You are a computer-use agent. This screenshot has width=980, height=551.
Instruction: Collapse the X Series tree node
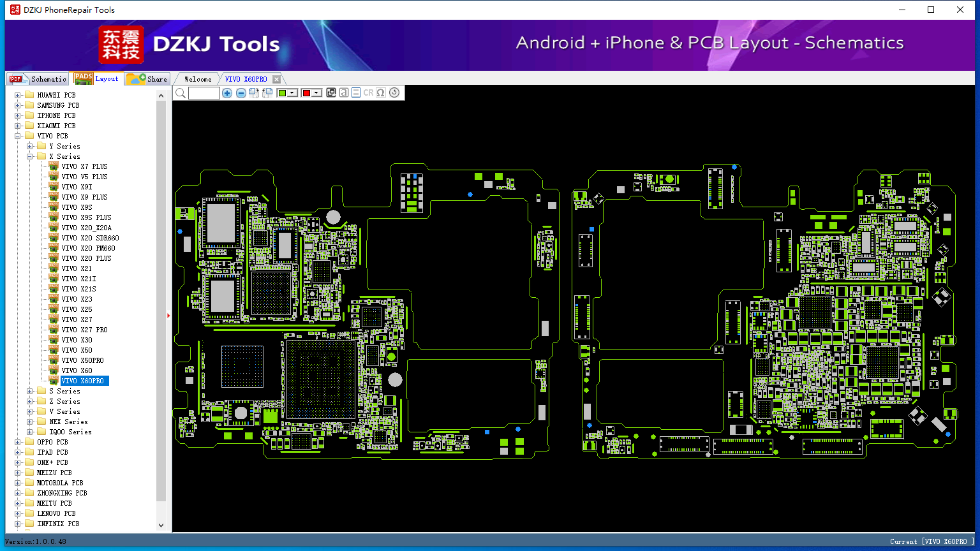(30, 156)
